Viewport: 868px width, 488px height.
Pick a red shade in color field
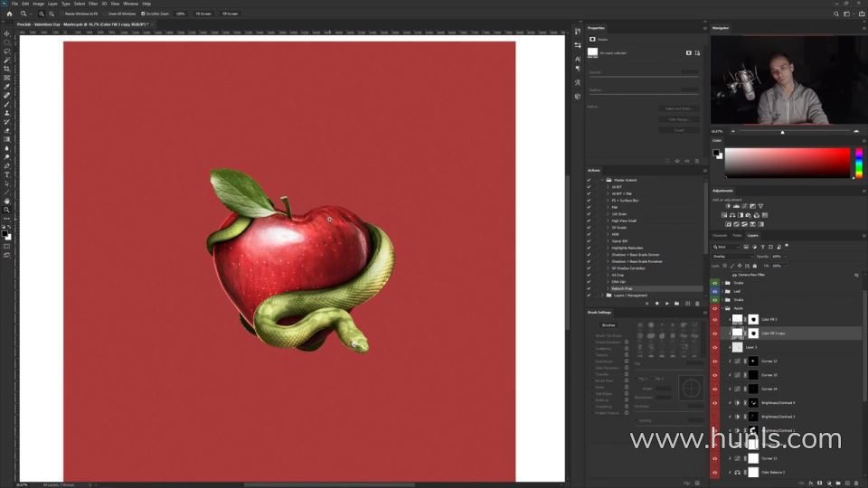(x=788, y=163)
